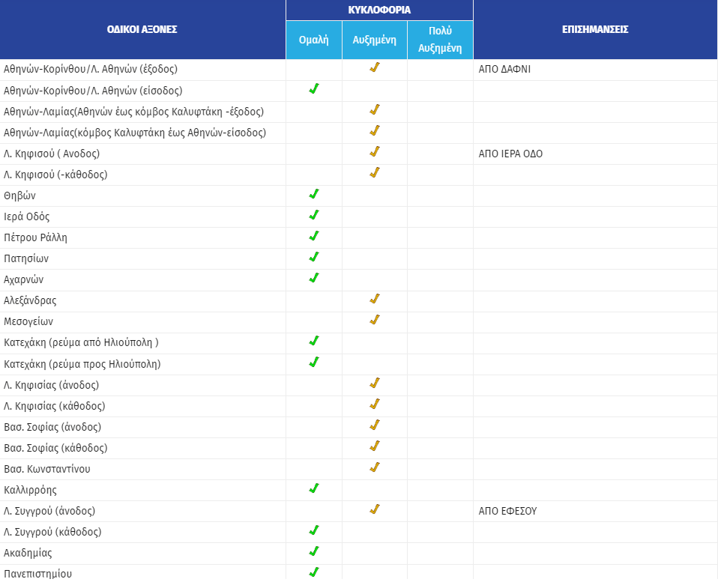This screenshot has height=588, width=718.
Task: Select the road name Αχαρνών
Action: coord(24,280)
